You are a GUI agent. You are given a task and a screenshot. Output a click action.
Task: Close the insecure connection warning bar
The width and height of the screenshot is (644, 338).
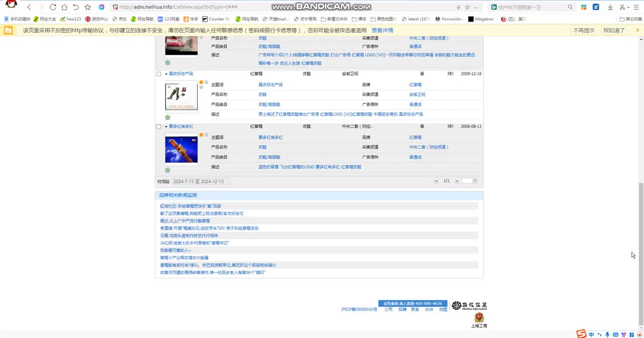pyautogui.click(x=637, y=30)
